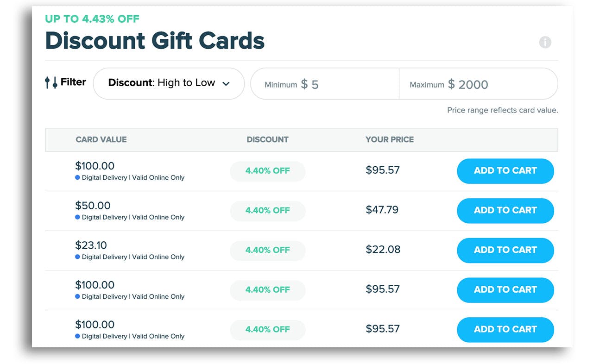Click the Filter sliders icon
The width and height of the screenshot is (606, 364).
[50, 82]
